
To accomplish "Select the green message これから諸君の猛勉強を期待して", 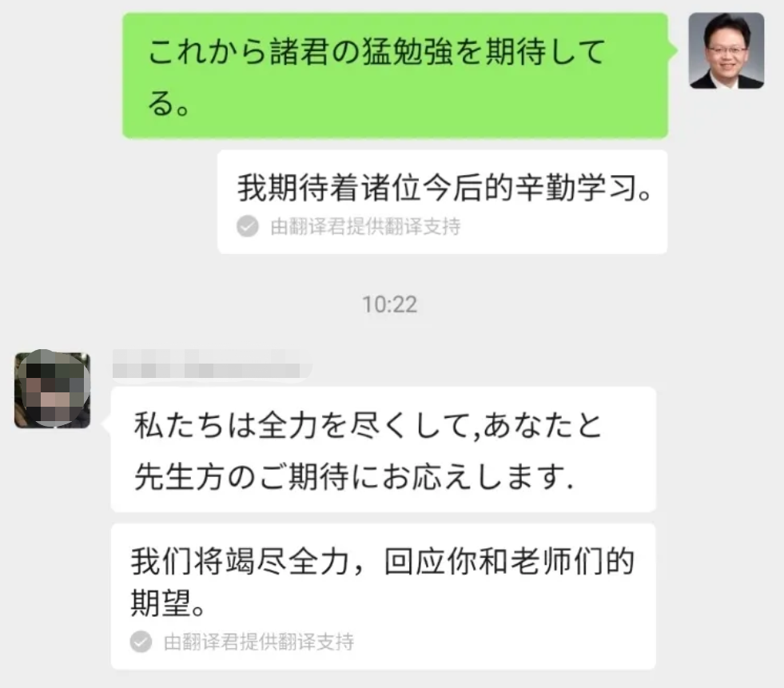I will [376, 51].
